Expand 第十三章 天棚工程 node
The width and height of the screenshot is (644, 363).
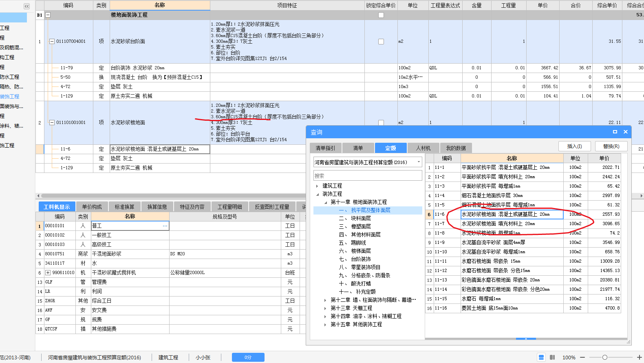tap(325, 308)
